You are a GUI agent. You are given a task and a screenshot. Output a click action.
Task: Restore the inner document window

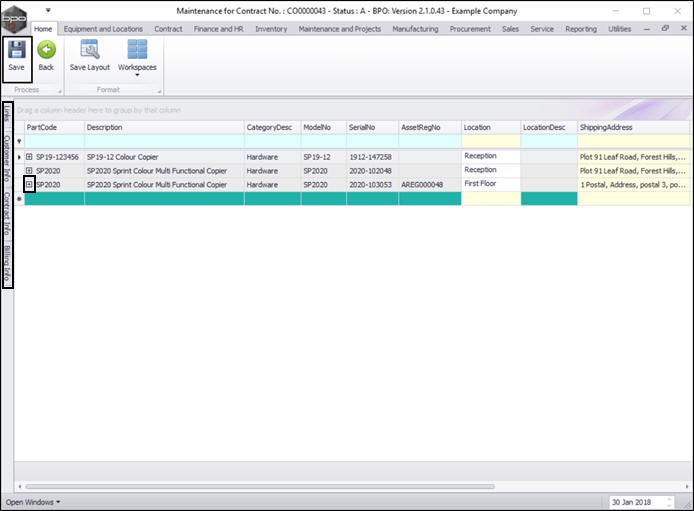[x=665, y=28]
